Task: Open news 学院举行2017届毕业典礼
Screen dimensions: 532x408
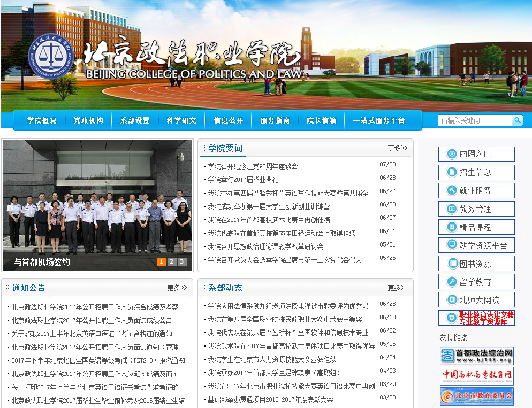Action: [243, 180]
